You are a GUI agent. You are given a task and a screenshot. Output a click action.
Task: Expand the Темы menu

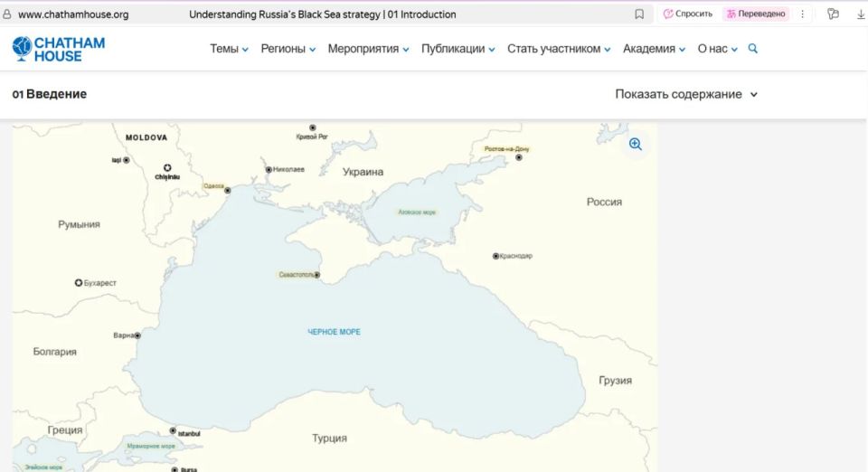pyautogui.click(x=229, y=49)
